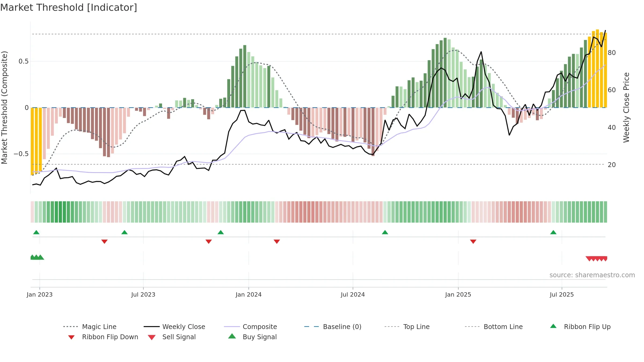Viewport: 644px width, 362px height.
Task: Click the red flip-down marker after Jan 2024
Action: (277, 242)
